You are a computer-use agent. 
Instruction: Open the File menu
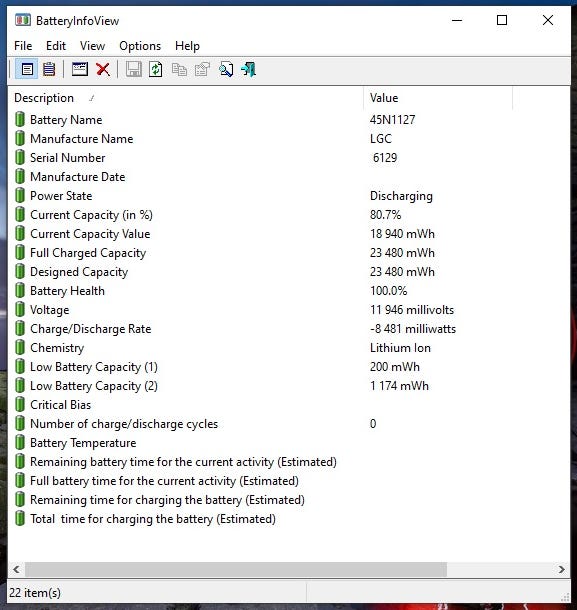tap(23, 46)
